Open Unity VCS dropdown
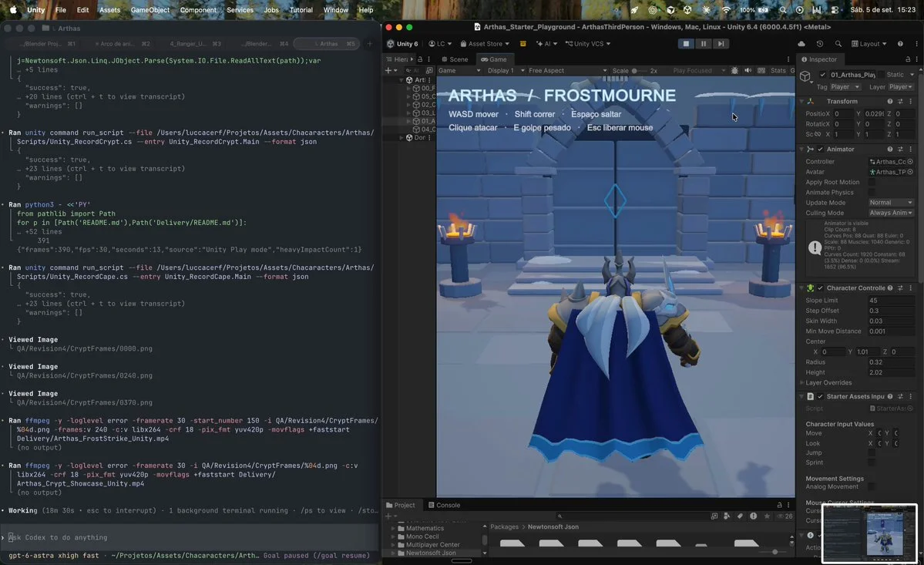 pos(587,44)
